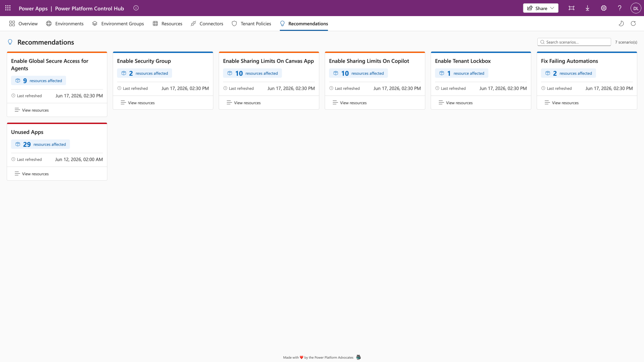
Task: Open settings gear icon
Action: tap(604, 8)
